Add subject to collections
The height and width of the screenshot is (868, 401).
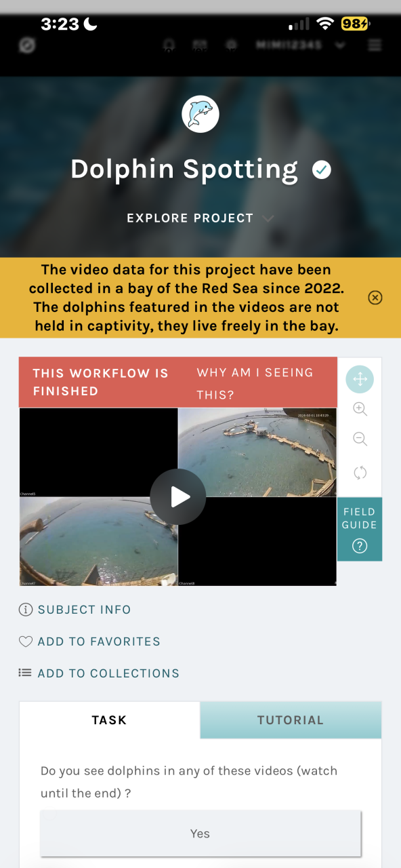point(99,673)
